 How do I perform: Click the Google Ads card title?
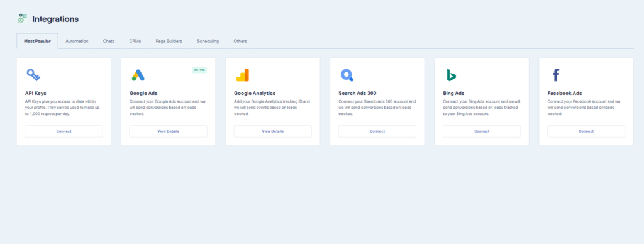coord(143,93)
